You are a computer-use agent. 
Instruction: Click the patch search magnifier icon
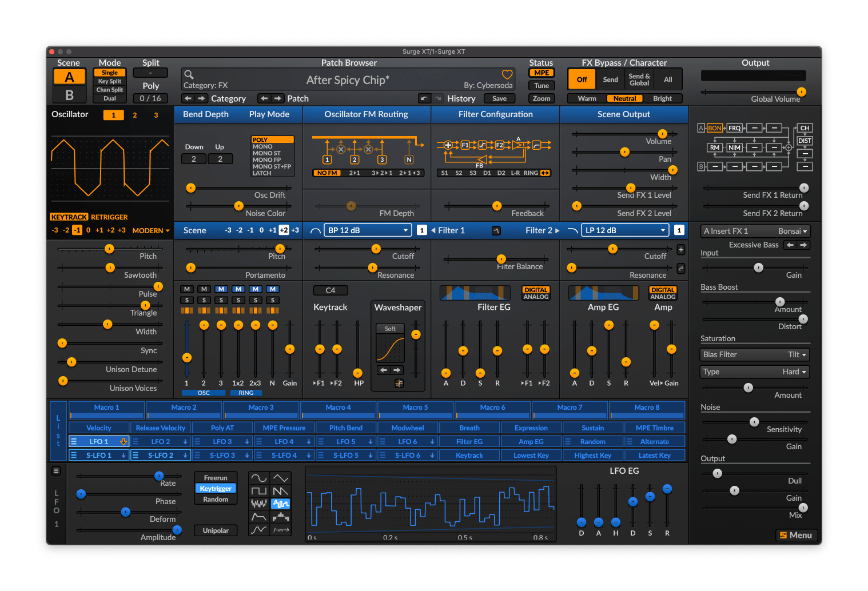(189, 74)
